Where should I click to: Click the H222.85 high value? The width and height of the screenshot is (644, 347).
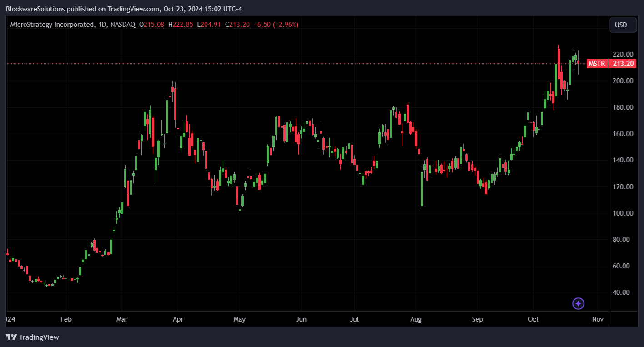[x=181, y=25]
